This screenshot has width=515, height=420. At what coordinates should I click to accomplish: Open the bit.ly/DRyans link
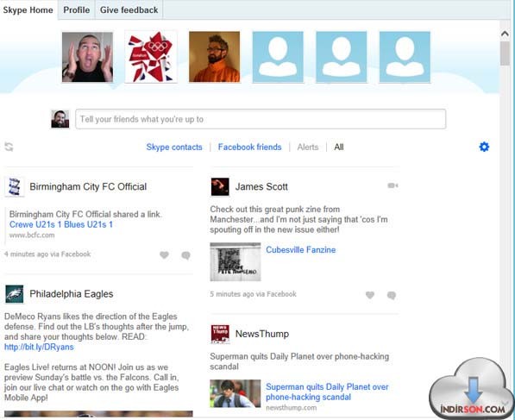tap(39, 347)
